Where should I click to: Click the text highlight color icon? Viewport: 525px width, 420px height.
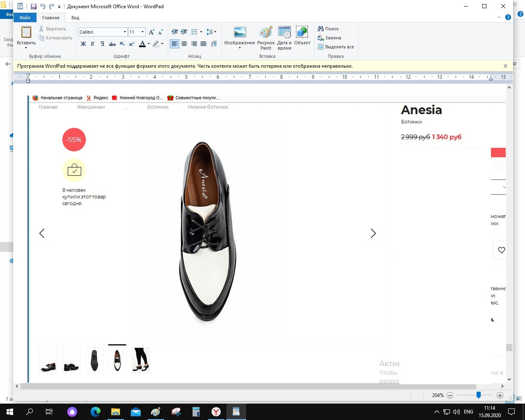(156, 44)
